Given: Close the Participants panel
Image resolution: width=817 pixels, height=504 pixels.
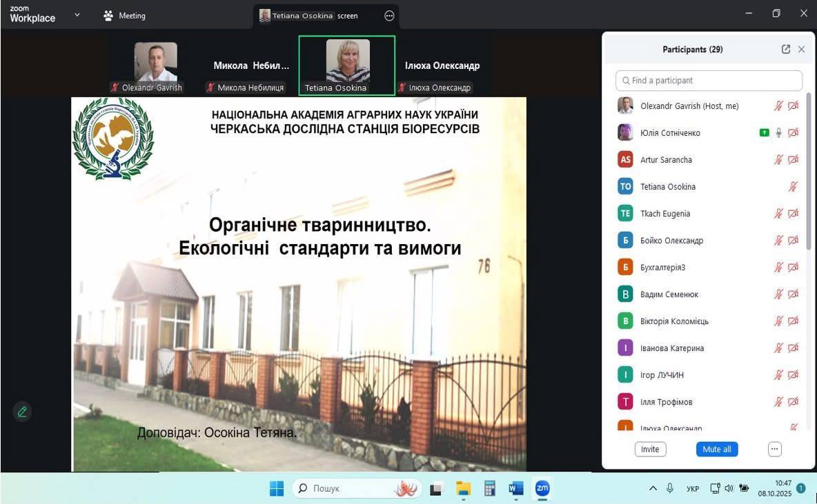Looking at the screenshot, I should pos(801,50).
